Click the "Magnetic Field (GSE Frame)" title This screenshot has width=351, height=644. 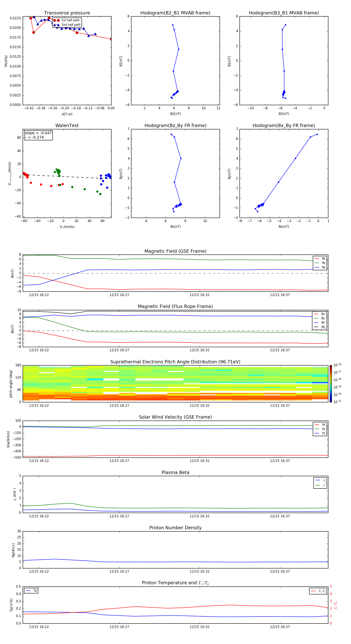pos(175,251)
